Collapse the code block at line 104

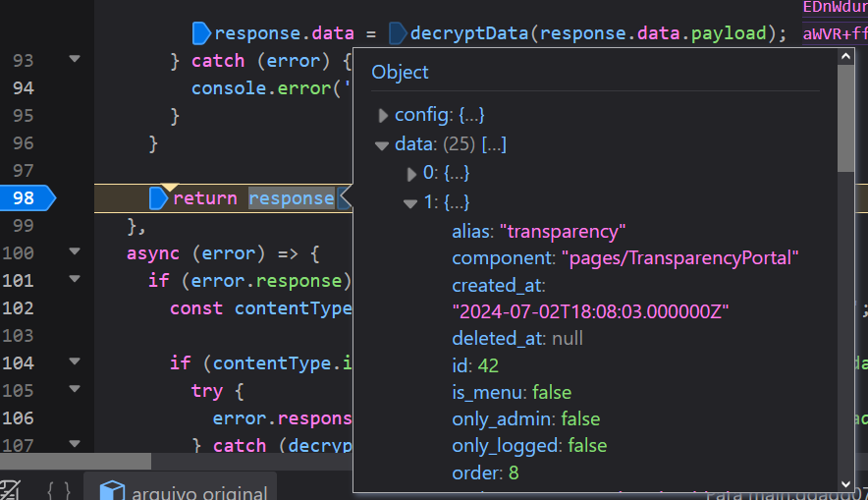(75, 361)
